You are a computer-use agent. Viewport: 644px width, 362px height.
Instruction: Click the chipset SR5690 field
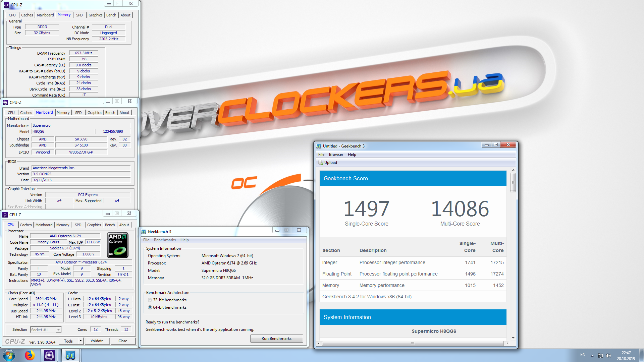pyautogui.click(x=81, y=139)
